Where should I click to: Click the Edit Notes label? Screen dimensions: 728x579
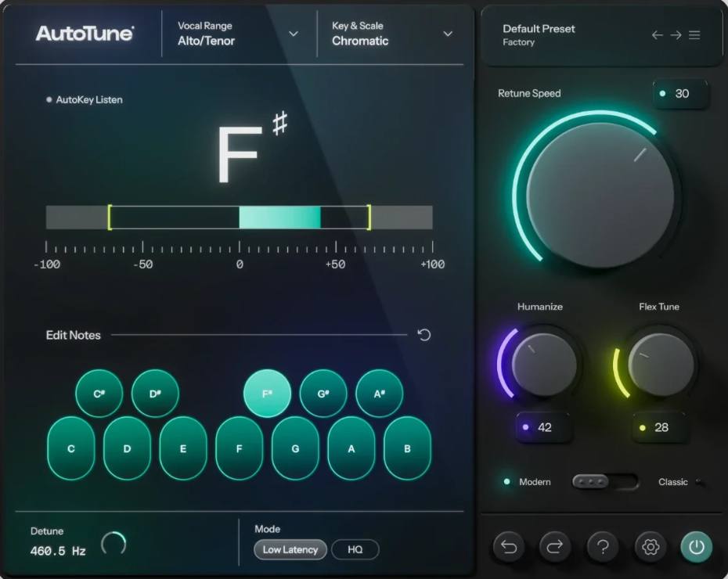[74, 336]
